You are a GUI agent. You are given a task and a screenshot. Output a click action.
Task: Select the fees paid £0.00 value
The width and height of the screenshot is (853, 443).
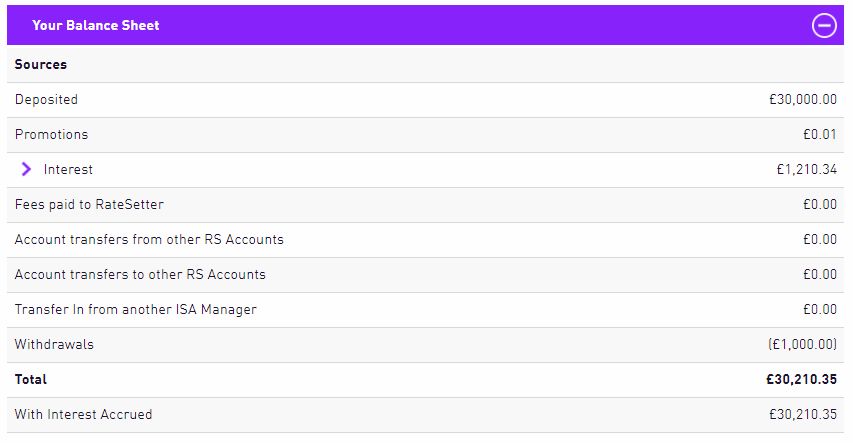[x=820, y=204]
